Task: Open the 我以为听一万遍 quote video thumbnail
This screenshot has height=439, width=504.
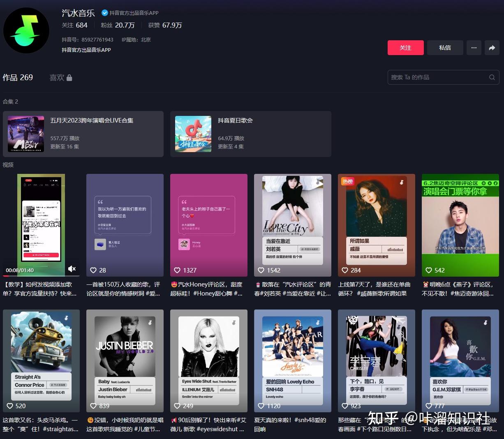Action: pos(125,225)
